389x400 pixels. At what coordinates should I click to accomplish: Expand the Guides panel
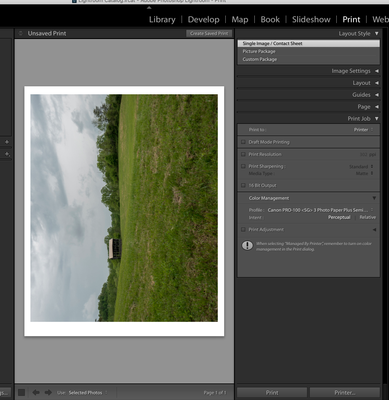(377, 95)
